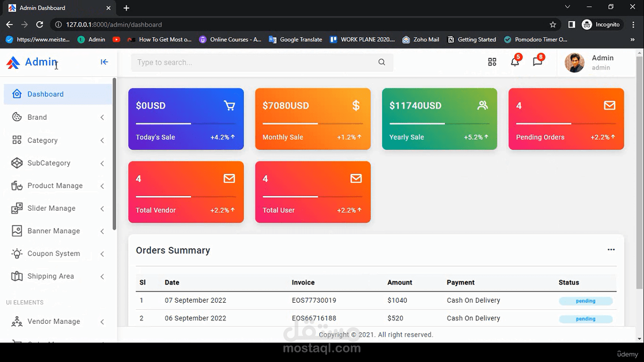Click the Monthly Sale progress bar
This screenshot has width=644, height=362.
click(313, 123)
